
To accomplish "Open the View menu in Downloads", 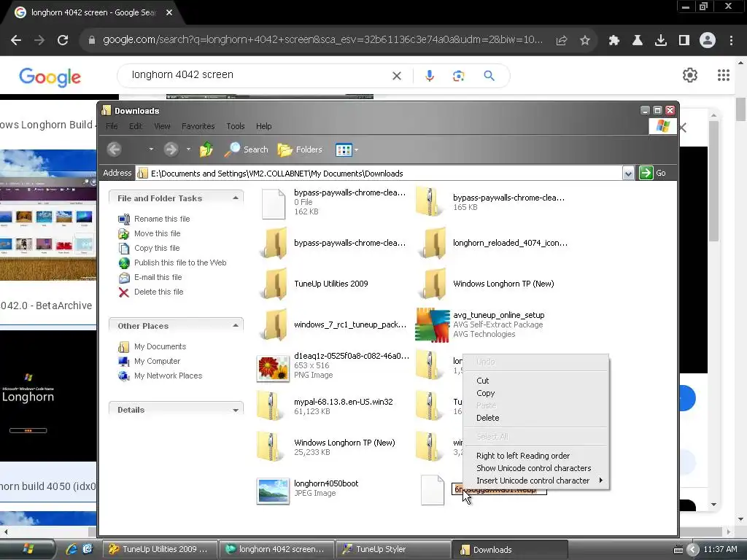I will [x=162, y=126].
